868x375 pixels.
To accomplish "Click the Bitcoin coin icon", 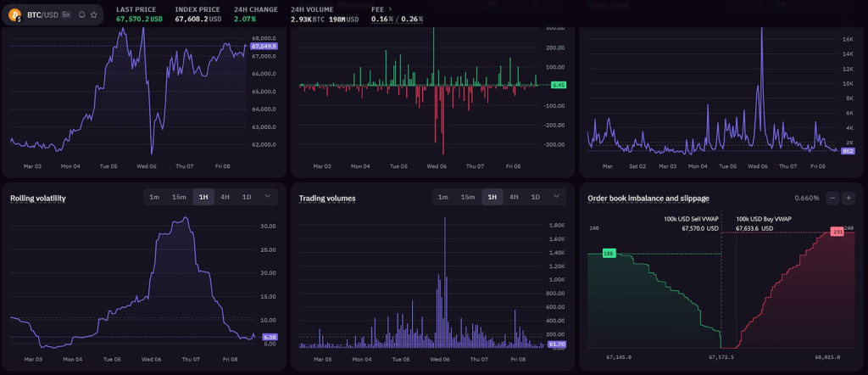I will pyautogui.click(x=15, y=14).
